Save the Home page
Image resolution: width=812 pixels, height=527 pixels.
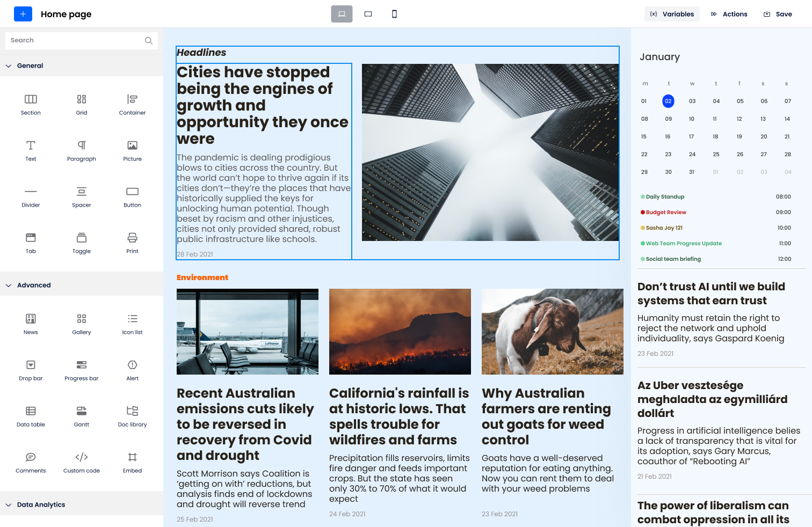point(777,14)
